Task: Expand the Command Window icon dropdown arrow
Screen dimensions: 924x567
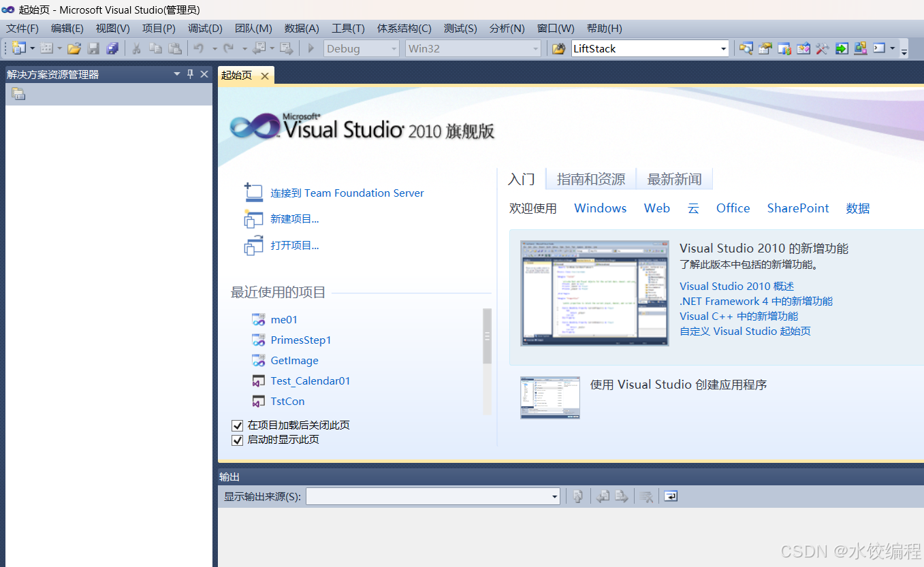Action: click(892, 48)
